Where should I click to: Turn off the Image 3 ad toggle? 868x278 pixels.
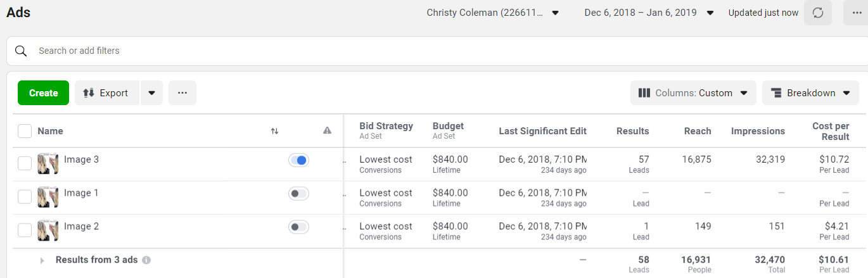[x=298, y=160]
